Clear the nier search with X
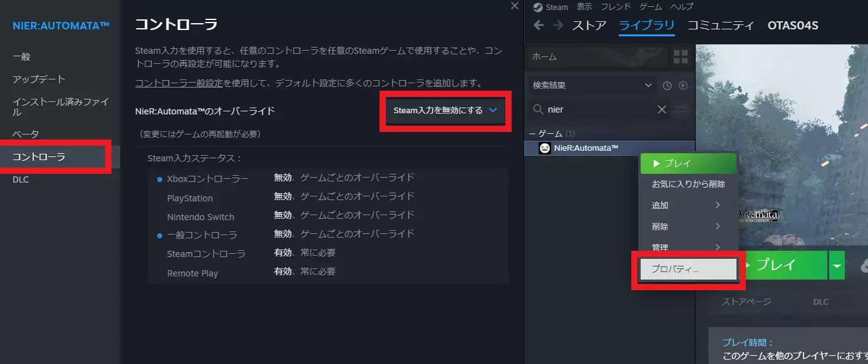 (661, 109)
